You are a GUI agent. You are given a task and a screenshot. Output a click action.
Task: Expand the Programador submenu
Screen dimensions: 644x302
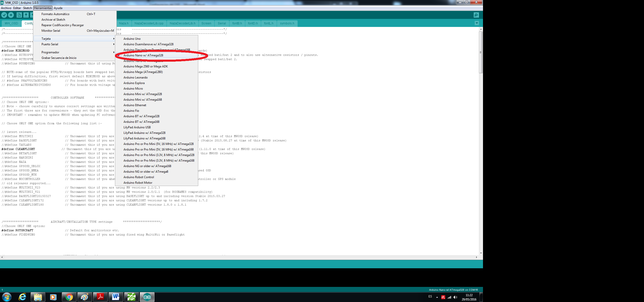pyautogui.click(x=75, y=52)
